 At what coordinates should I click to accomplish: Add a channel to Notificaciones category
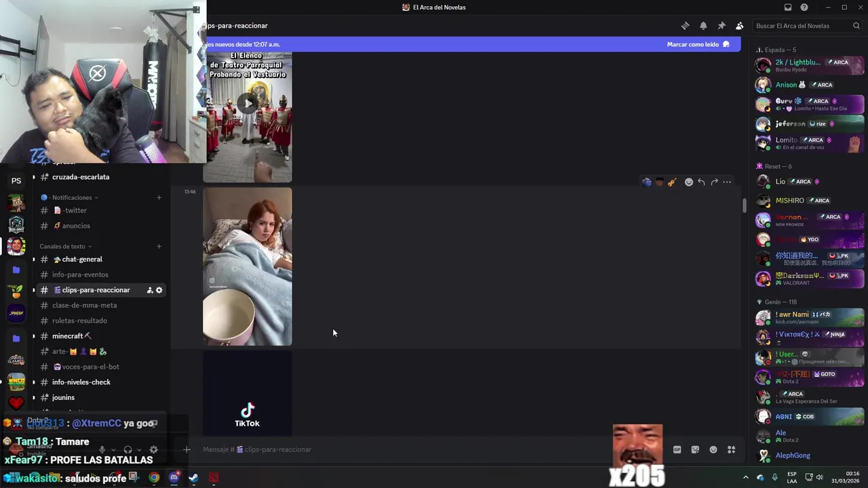[159, 197]
